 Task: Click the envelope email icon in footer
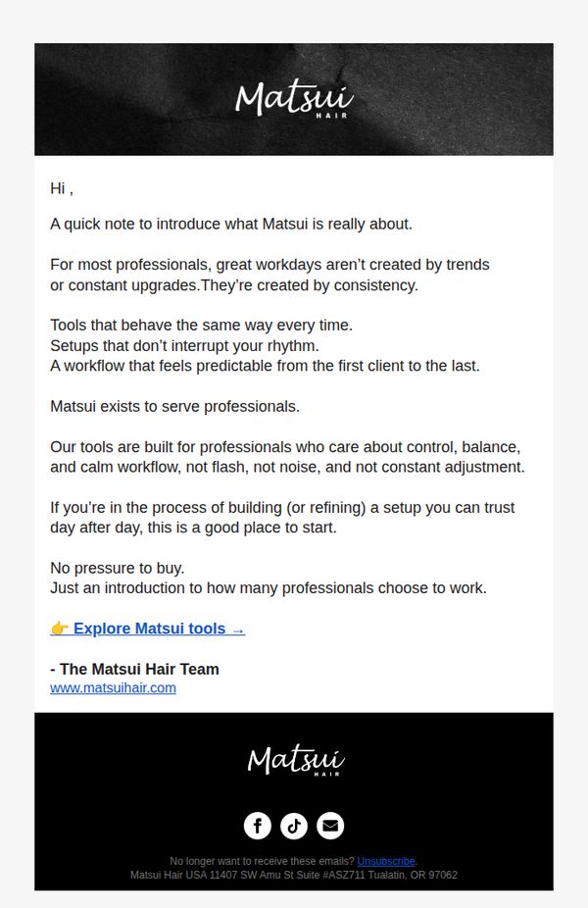click(x=330, y=826)
